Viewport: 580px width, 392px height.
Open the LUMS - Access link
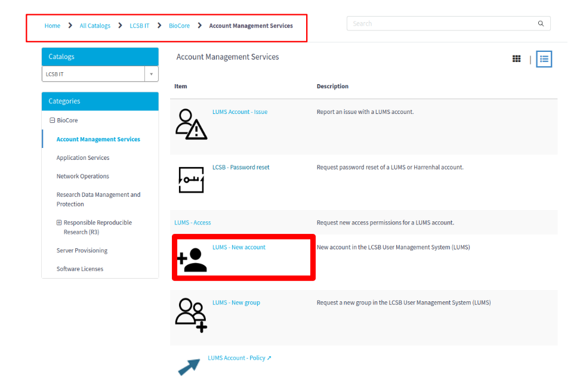pyautogui.click(x=192, y=223)
